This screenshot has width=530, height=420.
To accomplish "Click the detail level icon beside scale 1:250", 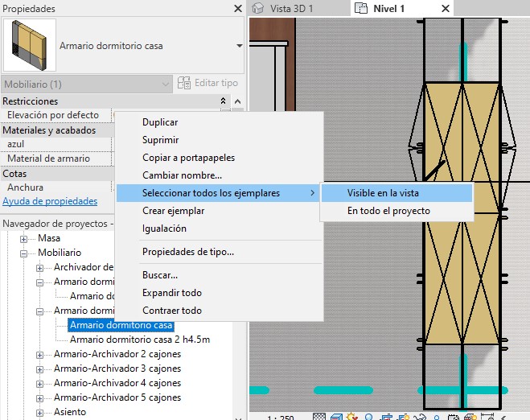I will pyautogui.click(x=319, y=416).
